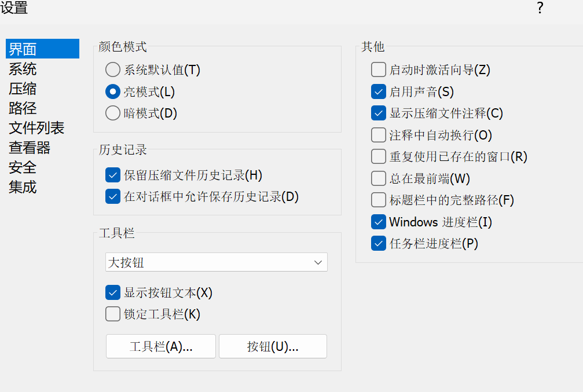Click the 工具栏(A)... button

(x=160, y=346)
